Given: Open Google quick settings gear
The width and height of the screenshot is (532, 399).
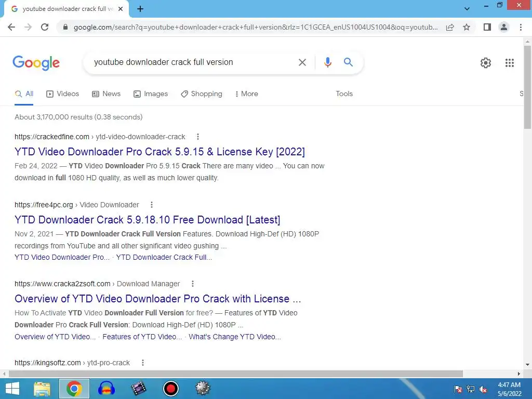Looking at the screenshot, I should click(x=486, y=63).
